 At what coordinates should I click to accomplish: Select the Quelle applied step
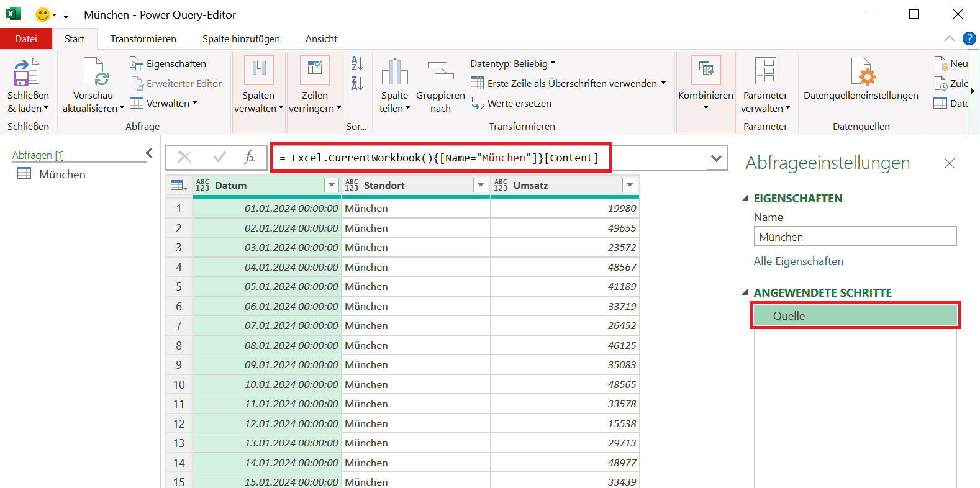[855, 315]
